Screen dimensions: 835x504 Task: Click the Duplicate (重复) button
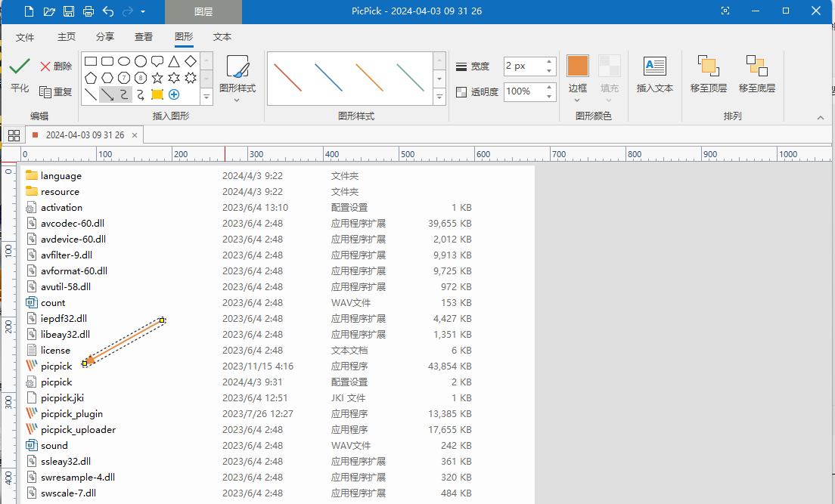(x=56, y=91)
